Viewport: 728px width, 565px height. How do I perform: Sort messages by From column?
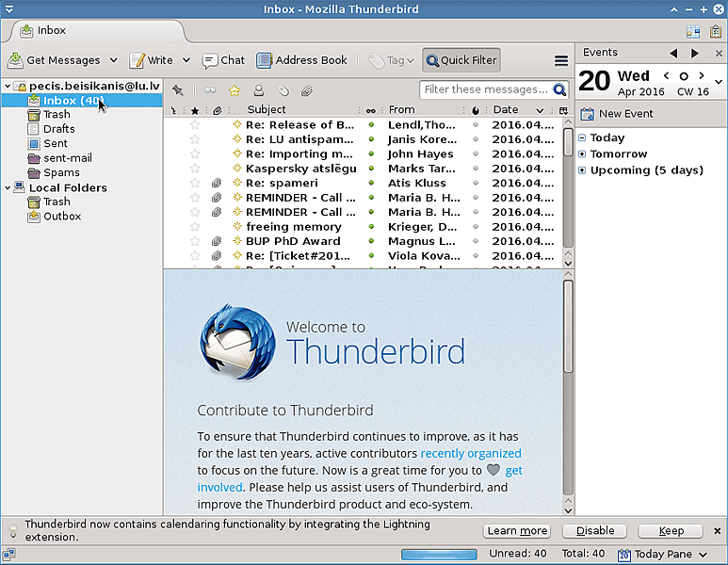[424, 110]
